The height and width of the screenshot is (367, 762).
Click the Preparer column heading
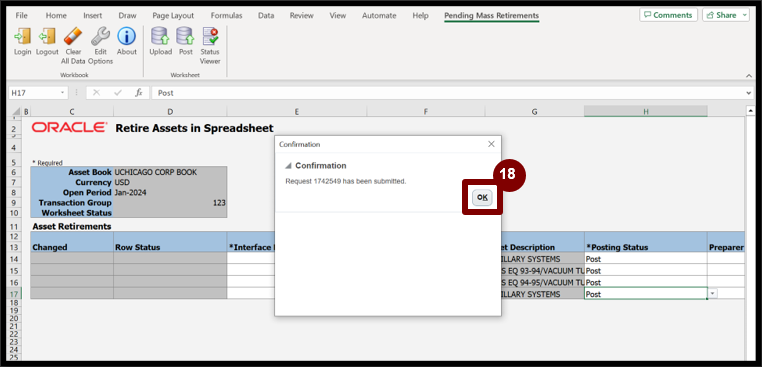click(726, 247)
